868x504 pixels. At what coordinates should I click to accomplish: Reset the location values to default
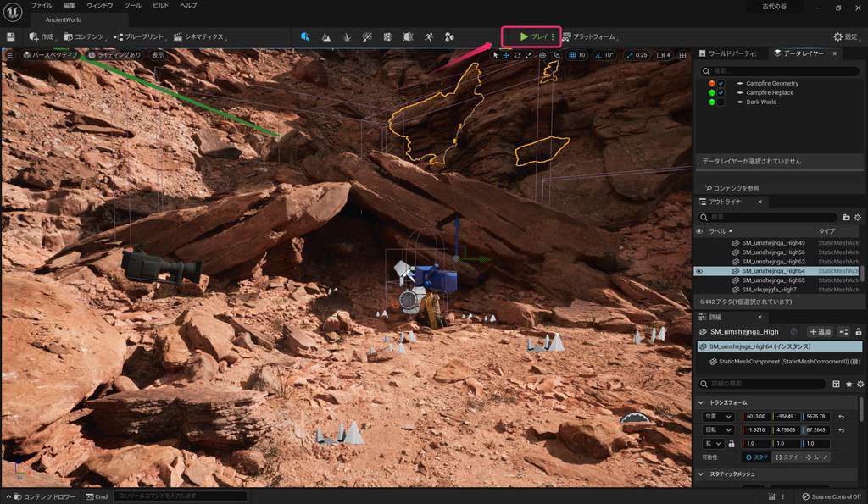(842, 417)
